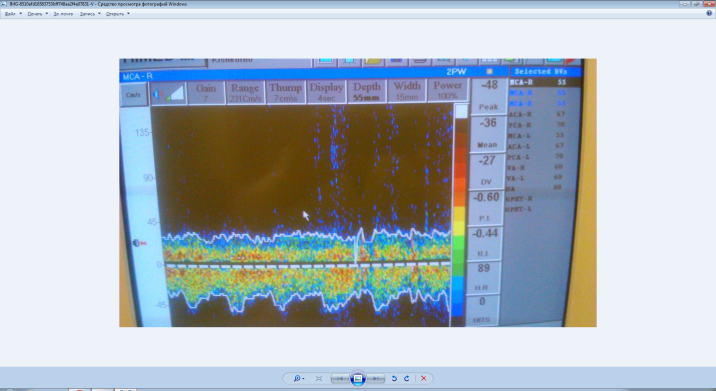Minimize the Photo Viewer window
The width and height of the screenshot is (716, 391).
[684, 4]
